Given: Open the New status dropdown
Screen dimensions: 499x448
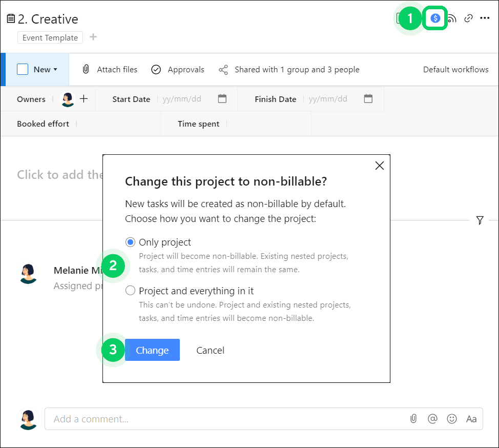Looking at the screenshot, I should pyautogui.click(x=44, y=69).
